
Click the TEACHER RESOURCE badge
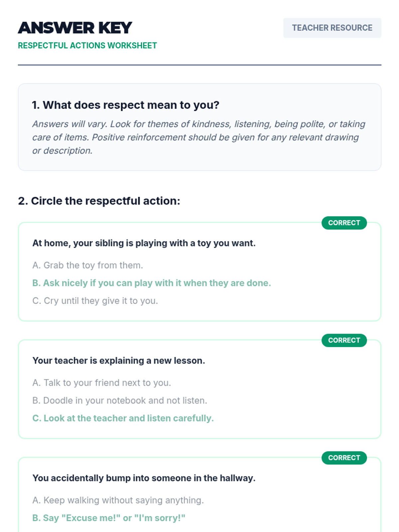(332, 28)
